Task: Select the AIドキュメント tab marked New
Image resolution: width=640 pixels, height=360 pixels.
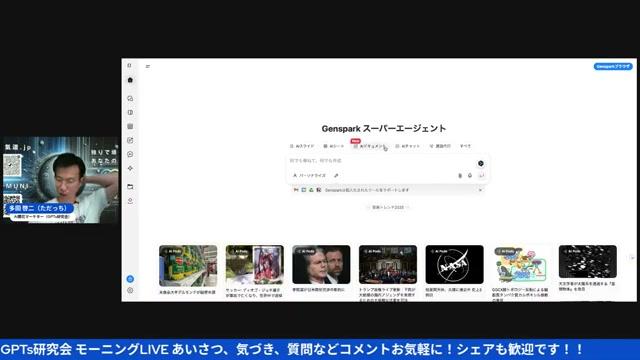Action: (x=369, y=146)
